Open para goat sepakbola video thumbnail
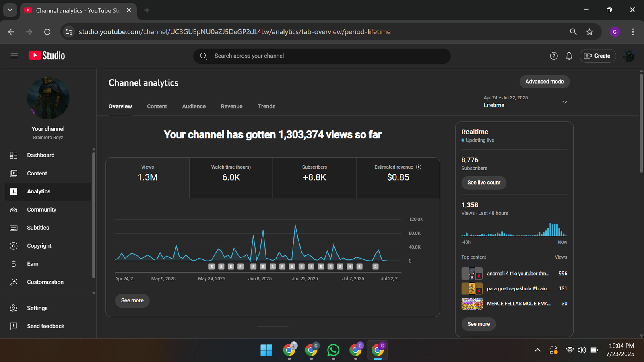Screen dimensions: 644x362 [x=472, y=288]
